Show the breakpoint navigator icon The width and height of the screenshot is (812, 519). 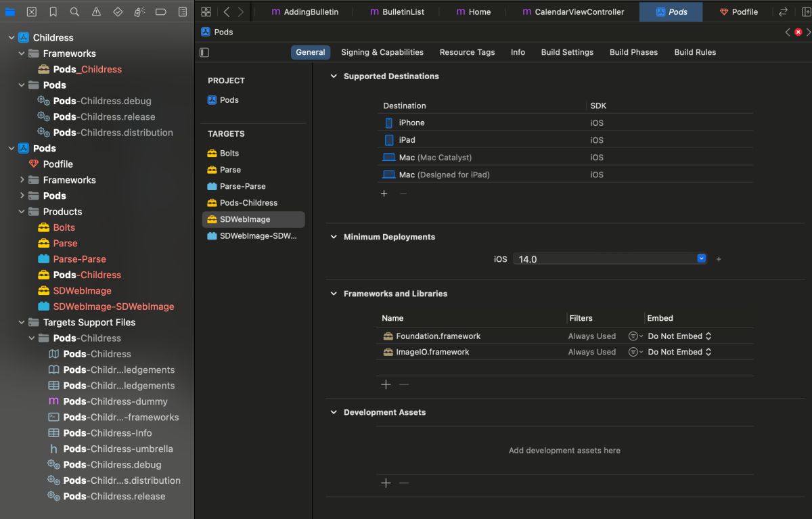(x=161, y=12)
